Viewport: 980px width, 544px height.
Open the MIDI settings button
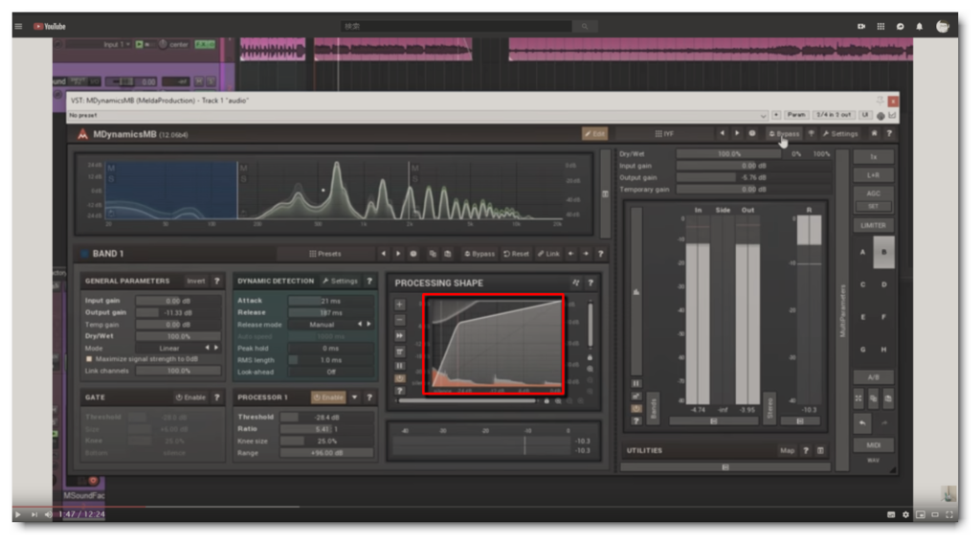click(873, 445)
